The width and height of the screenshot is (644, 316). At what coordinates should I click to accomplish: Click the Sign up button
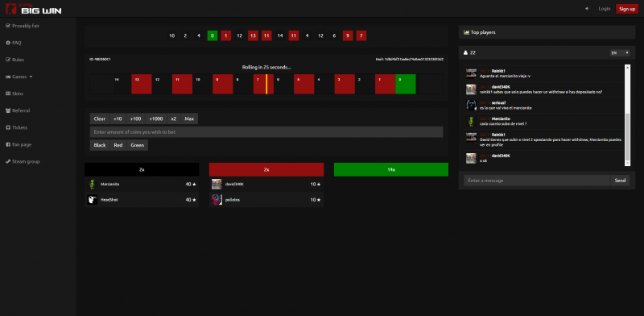(x=627, y=9)
